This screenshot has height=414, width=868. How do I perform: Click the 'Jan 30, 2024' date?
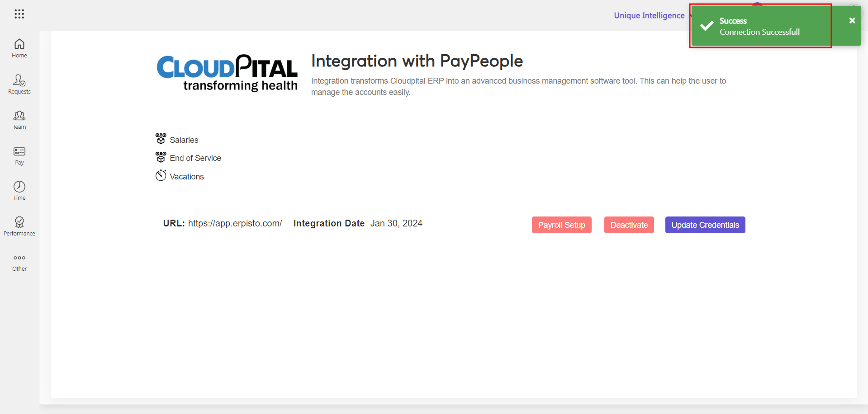pyautogui.click(x=396, y=223)
